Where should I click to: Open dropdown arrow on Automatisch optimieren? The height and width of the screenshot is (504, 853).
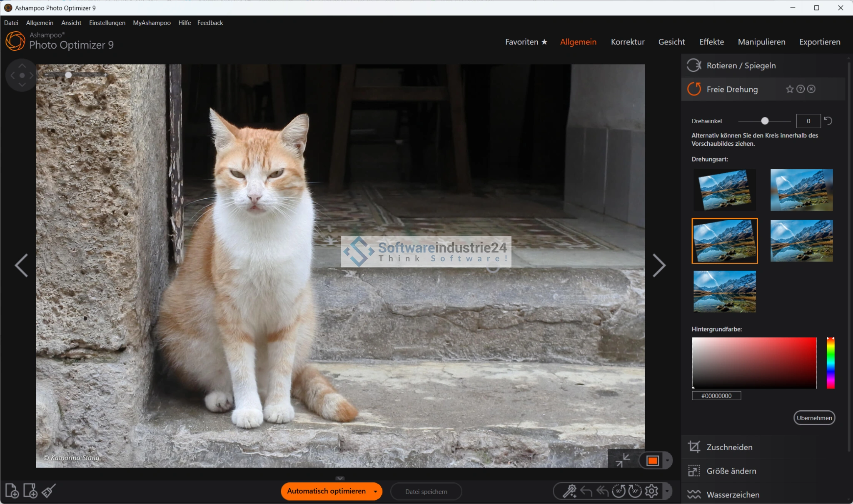pos(375,492)
